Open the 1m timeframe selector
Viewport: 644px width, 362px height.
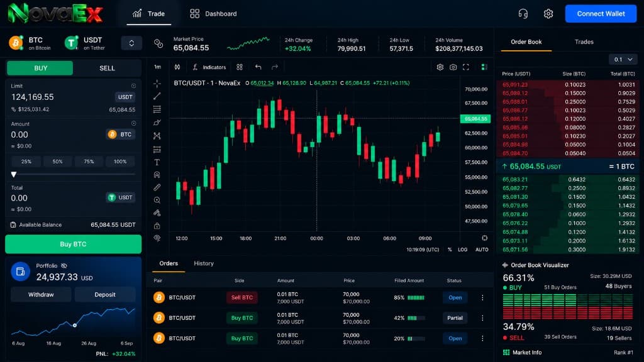coord(158,67)
